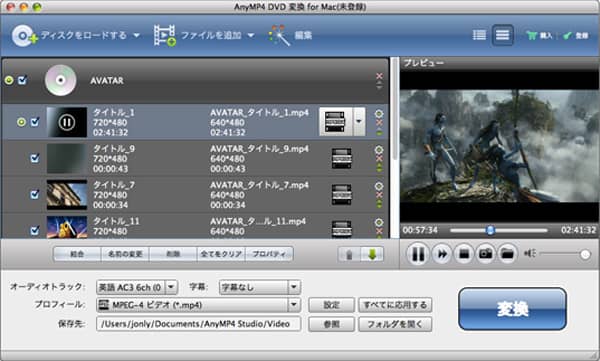Open the profile dropdown for タイトル_1
Viewport: 600px width, 361px height.
point(359,121)
